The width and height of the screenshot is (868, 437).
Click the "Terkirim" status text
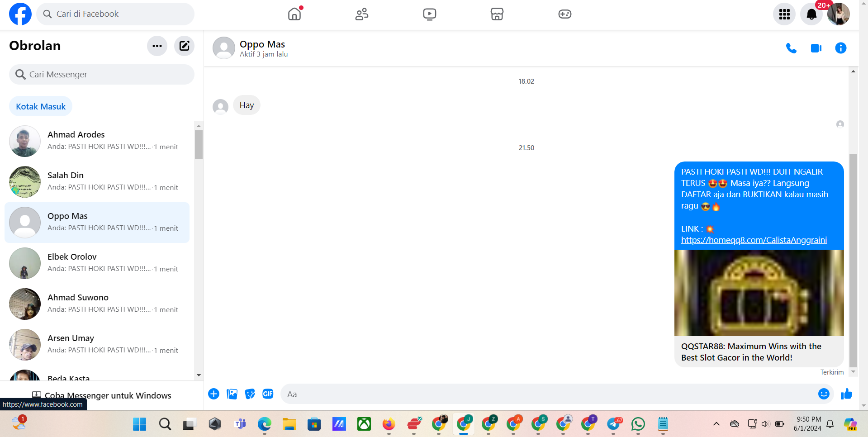(x=832, y=372)
